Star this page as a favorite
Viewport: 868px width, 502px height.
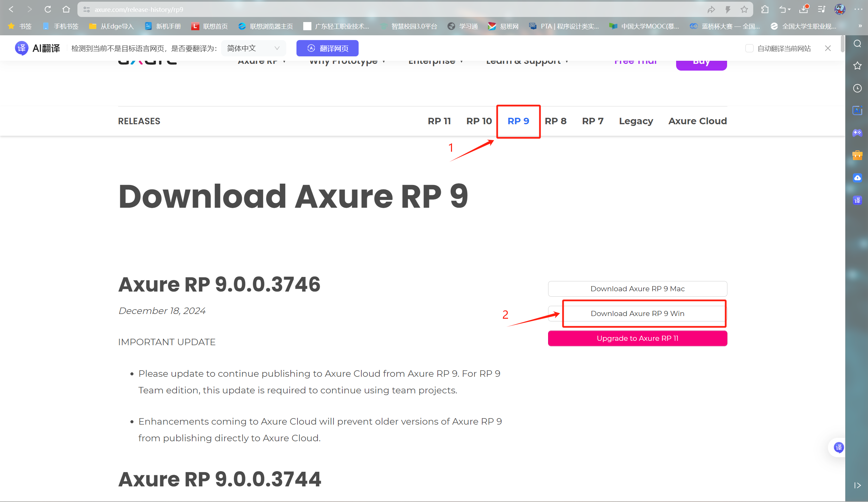pos(744,9)
